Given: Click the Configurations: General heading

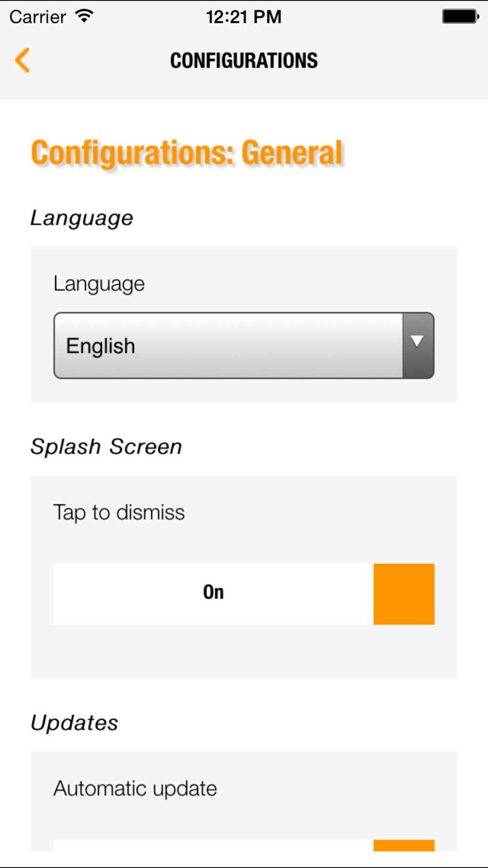Looking at the screenshot, I should coord(187,153).
